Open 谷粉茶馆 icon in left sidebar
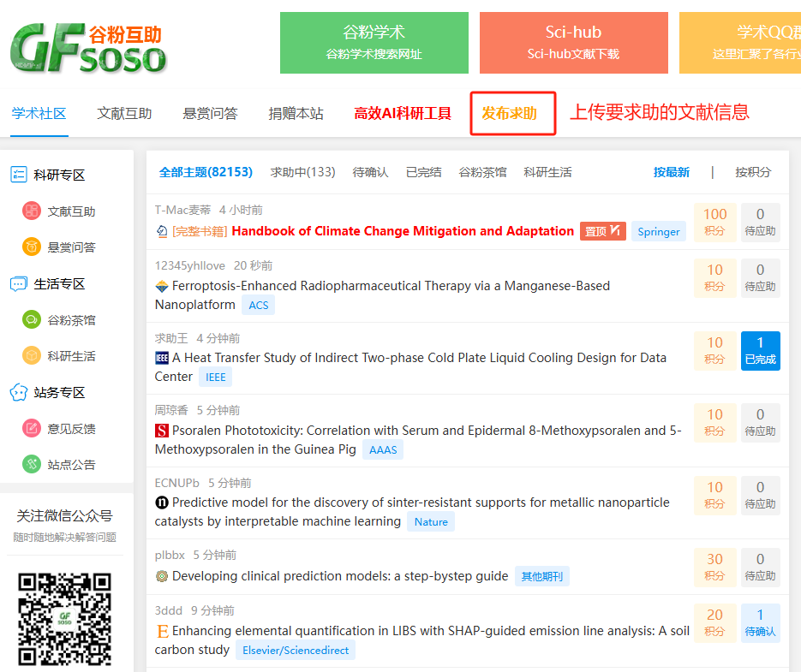The height and width of the screenshot is (672, 801). [32, 320]
